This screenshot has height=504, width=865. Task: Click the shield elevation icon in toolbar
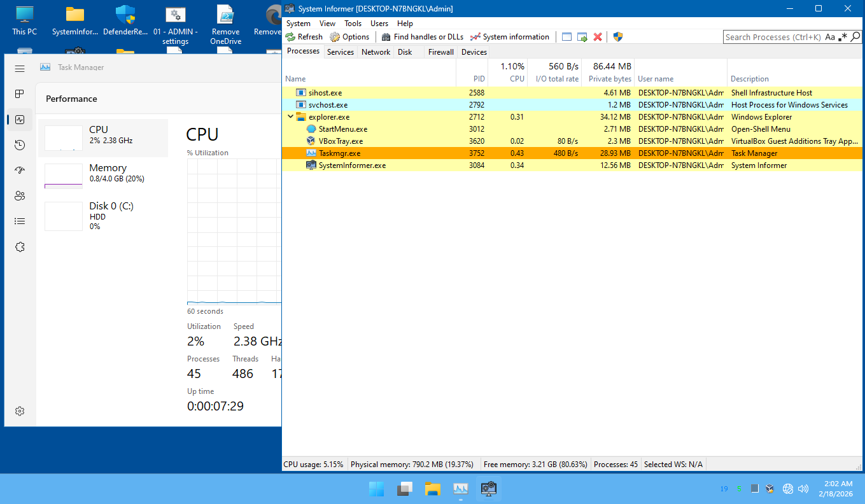pos(617,37)
